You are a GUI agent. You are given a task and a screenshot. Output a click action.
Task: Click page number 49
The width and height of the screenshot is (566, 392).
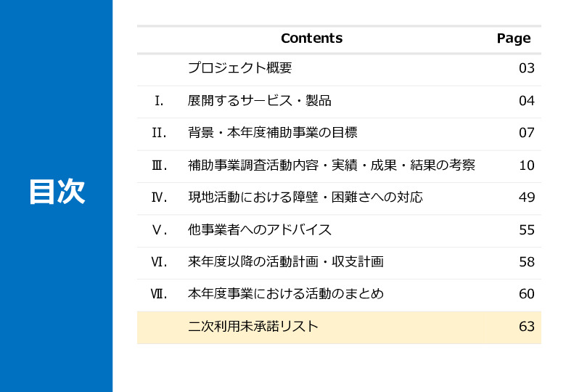tap(527, 197)
